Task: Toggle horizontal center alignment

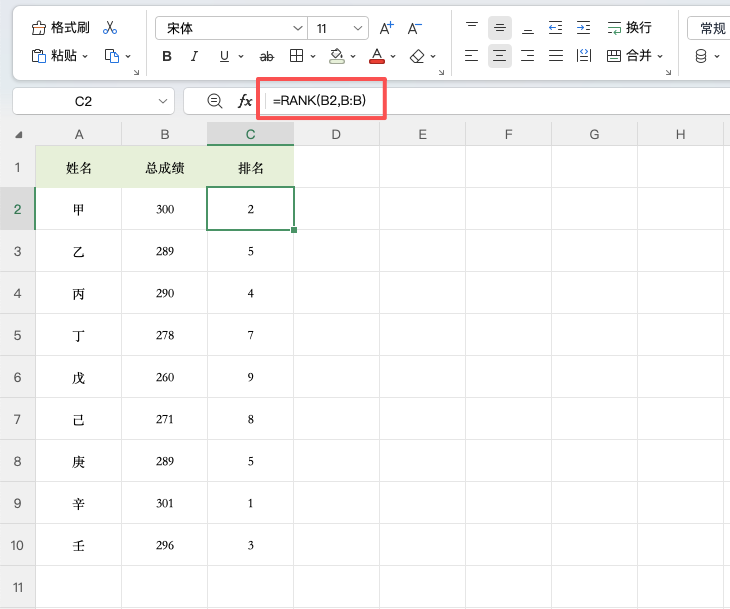Action: 500,56
